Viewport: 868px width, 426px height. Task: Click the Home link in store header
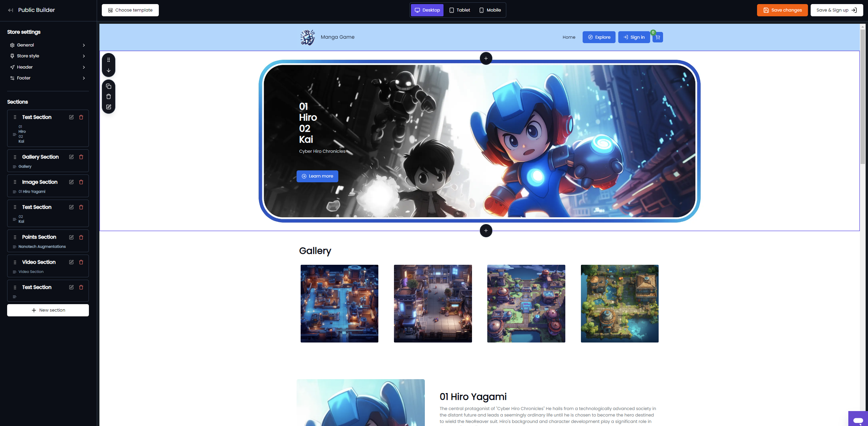click(569, 37)
